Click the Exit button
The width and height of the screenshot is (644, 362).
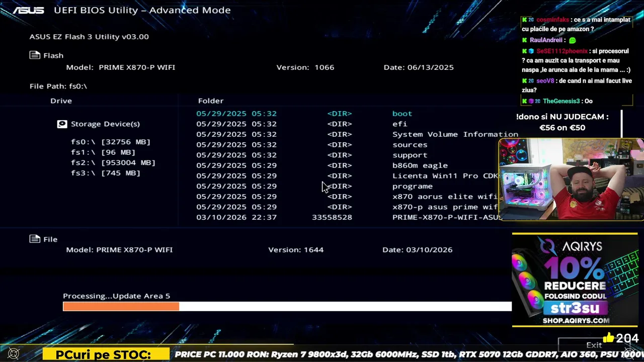[x=594, y=345]
